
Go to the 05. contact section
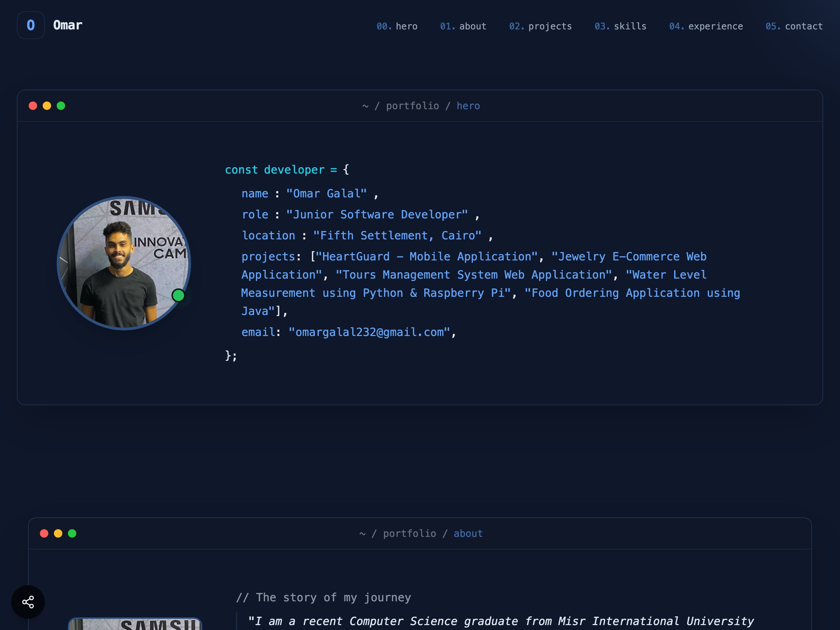click(x=794, y=26)
